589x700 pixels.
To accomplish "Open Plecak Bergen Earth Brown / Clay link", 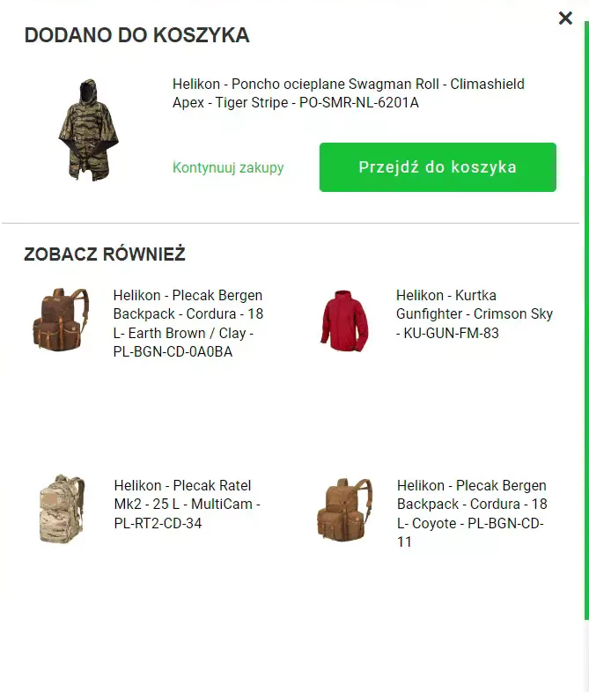I will [x=188, y=323].
